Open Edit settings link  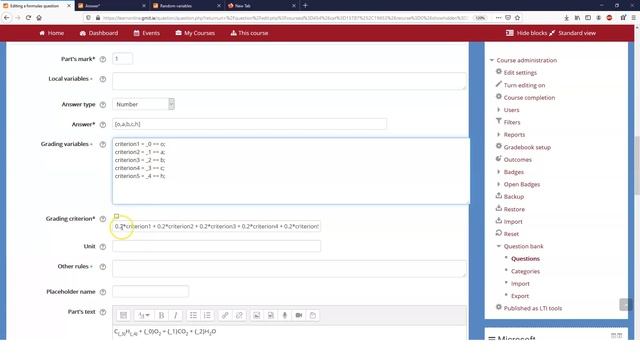(x=520, y=73)
